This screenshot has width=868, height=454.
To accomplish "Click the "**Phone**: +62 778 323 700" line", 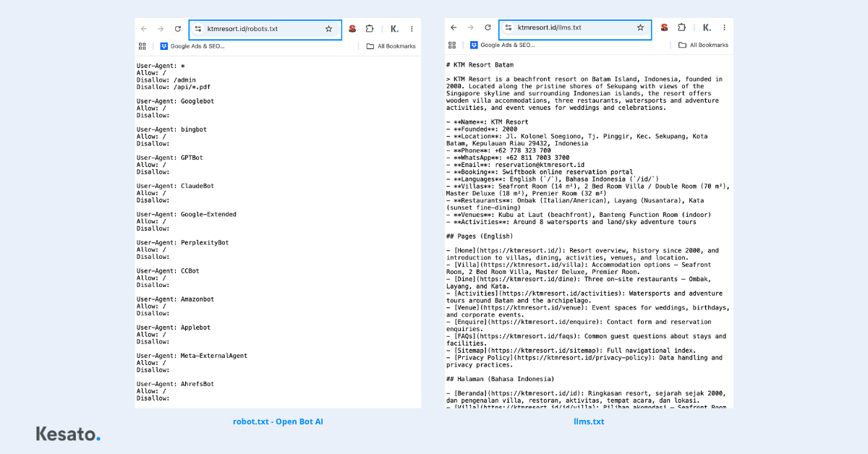I will click(x=498, y=150).
